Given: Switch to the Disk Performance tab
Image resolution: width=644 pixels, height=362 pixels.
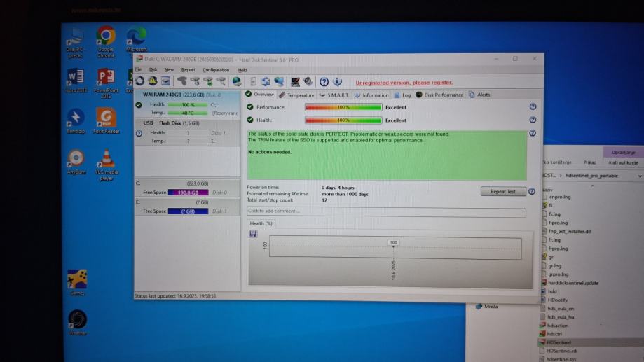Looking at the screenshot, I should click(439, 95).
